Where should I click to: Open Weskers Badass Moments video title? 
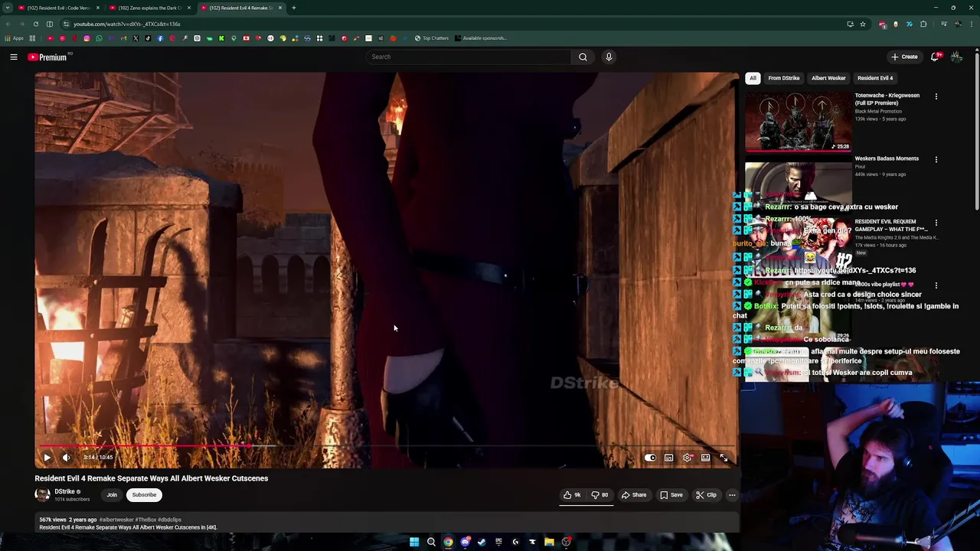(x=887, y=158)
